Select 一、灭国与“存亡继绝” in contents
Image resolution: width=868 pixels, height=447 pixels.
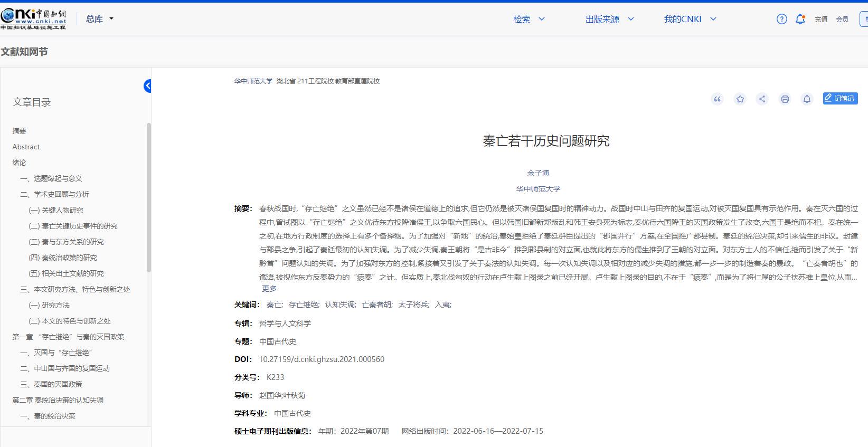coord(56,353)
